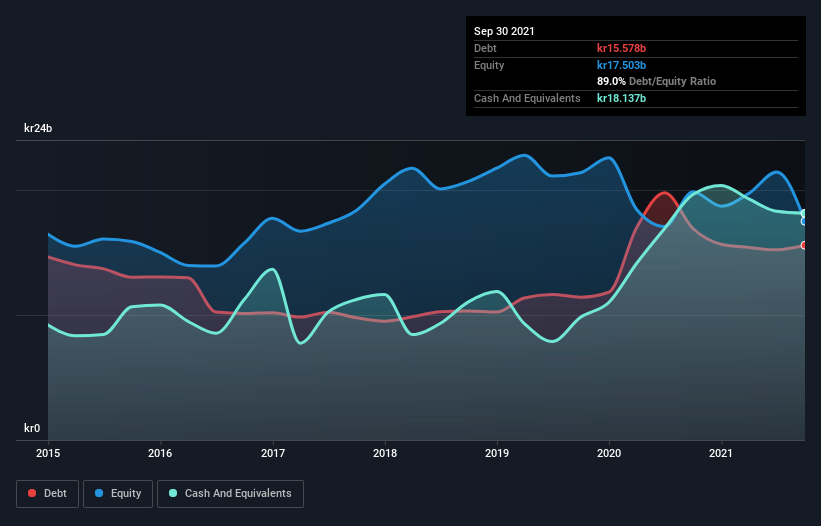821x526 pixels.
Task: Toggle the Equity series legend button
Action: 118,494
